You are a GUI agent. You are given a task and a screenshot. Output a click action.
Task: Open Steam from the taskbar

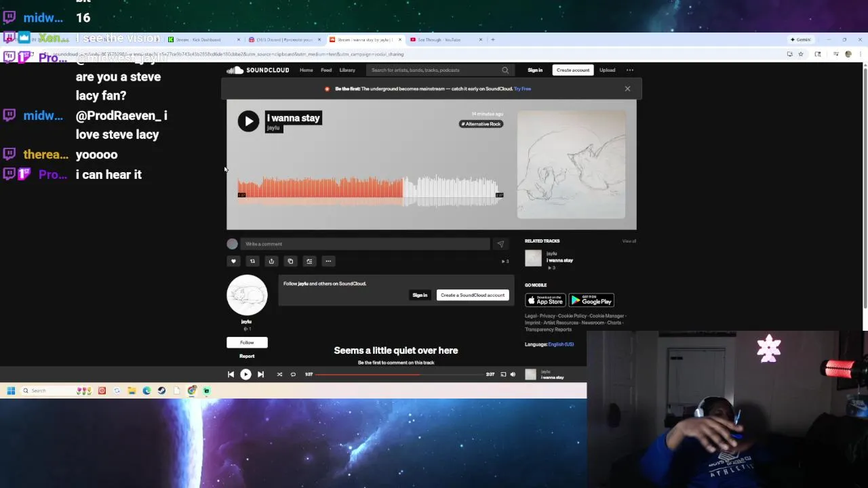pos(161,390)
